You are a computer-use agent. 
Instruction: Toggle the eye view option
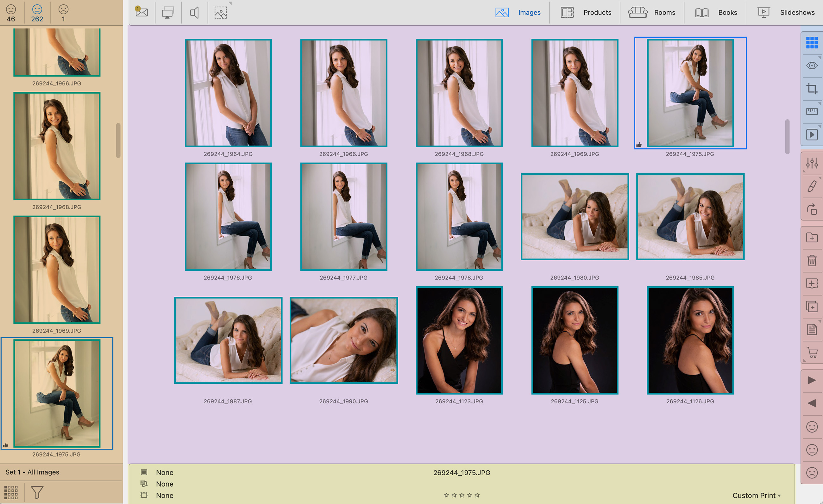pos(812,65)
